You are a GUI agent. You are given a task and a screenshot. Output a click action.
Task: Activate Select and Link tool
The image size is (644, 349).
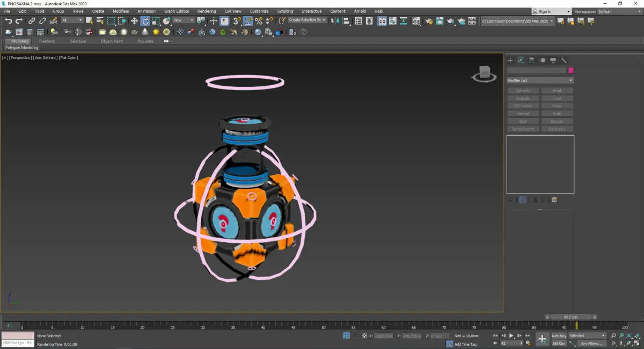[32, 21]
